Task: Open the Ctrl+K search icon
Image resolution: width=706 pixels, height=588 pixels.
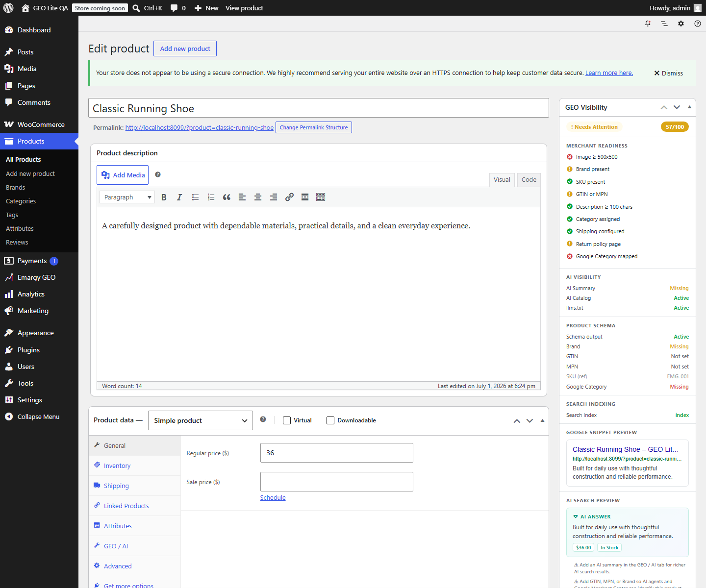Action: click(x=136, y=8)
